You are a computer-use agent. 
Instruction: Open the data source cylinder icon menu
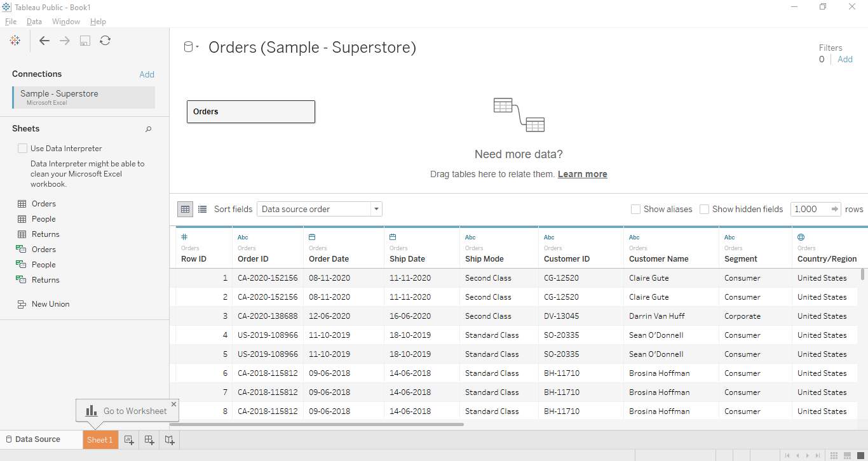pyautogui.click(x=191, y=47)
